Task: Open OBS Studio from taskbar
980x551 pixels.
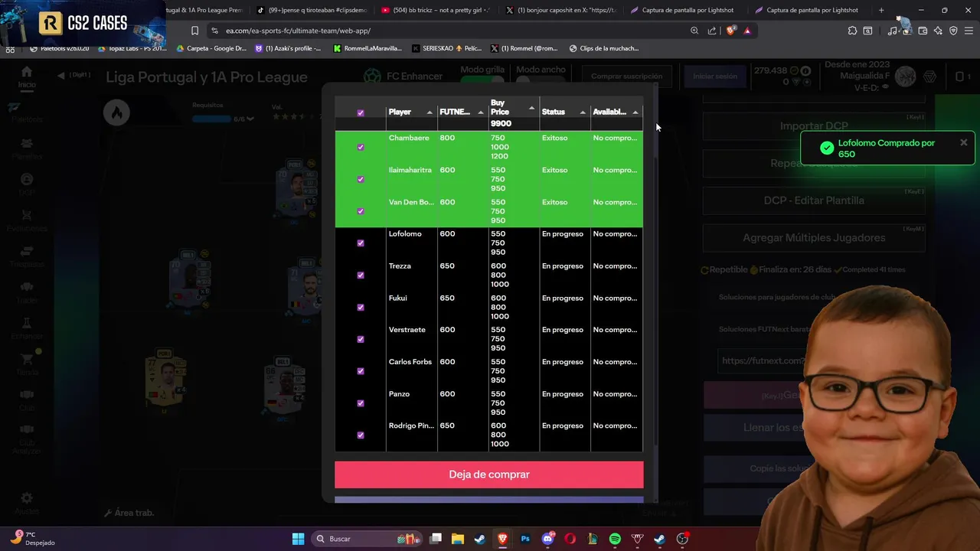Action: [x=682, y=539]
